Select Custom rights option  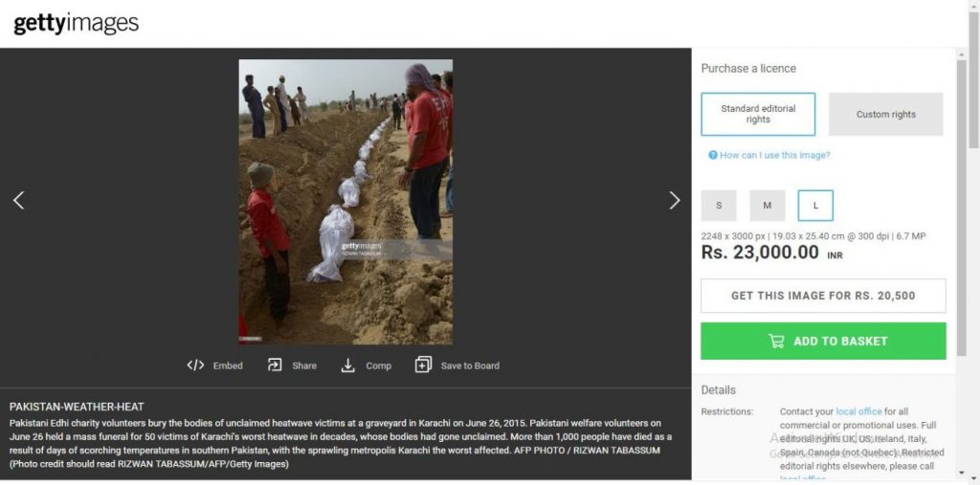(885, 114)
